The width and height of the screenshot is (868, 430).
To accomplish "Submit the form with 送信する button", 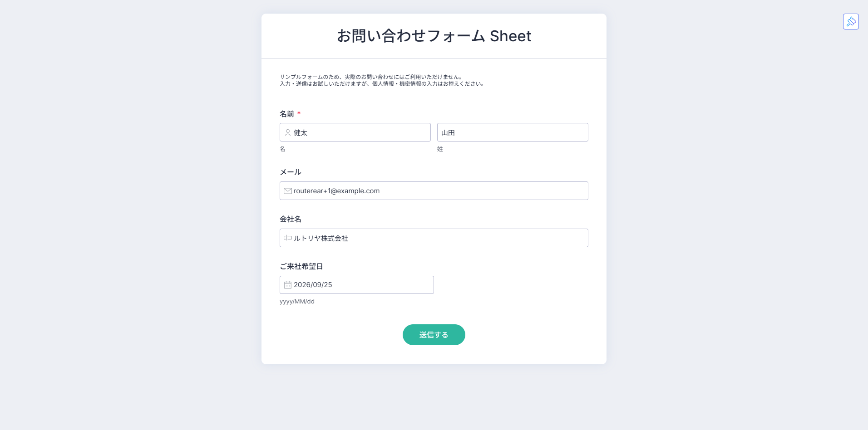I will pyautogui.click(x=434, y=335).
